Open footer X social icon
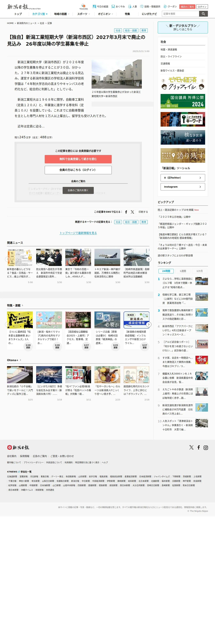 (191, 448)
